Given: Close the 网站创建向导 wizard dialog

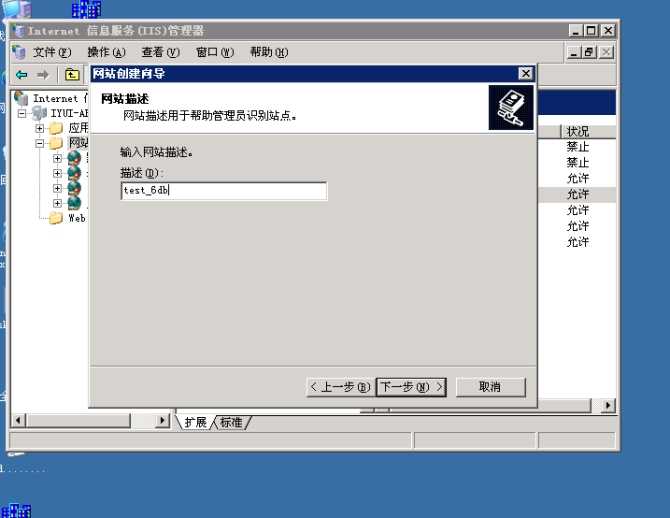Looking at the screenshot, I should 526,74.
